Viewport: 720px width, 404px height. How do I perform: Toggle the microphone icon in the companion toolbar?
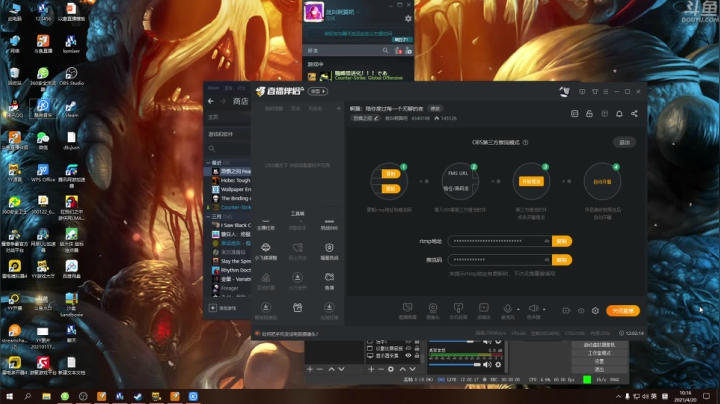coord(507,309)
